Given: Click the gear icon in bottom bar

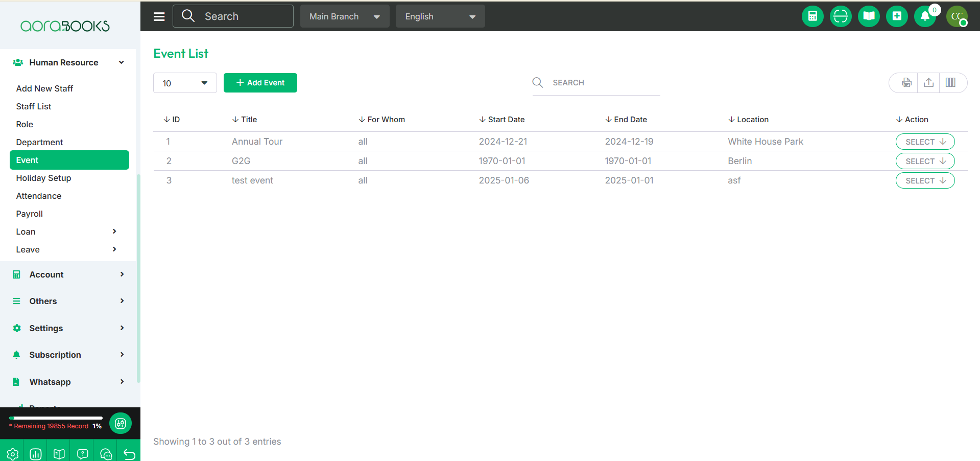Looking at the screenshot, I should pos(12,454).
